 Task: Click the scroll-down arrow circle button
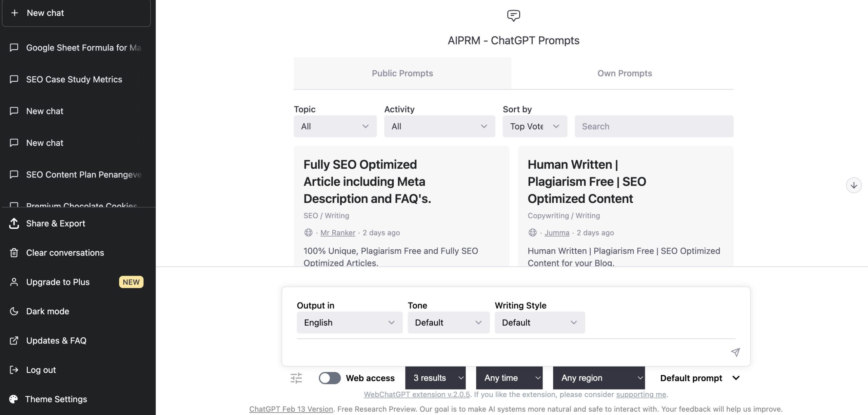pyautogui.click(x=853, y=185)
